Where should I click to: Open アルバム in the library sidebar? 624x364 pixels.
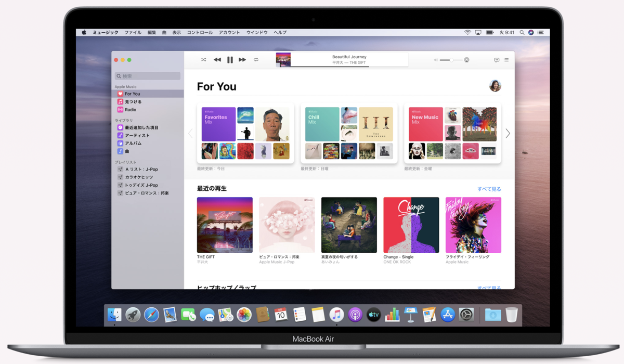click(x=131, y=143)
